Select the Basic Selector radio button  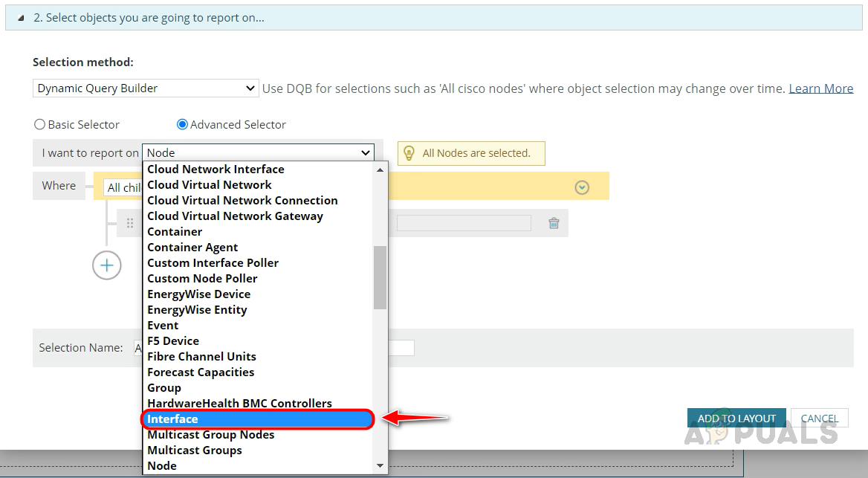click(40, 125)
